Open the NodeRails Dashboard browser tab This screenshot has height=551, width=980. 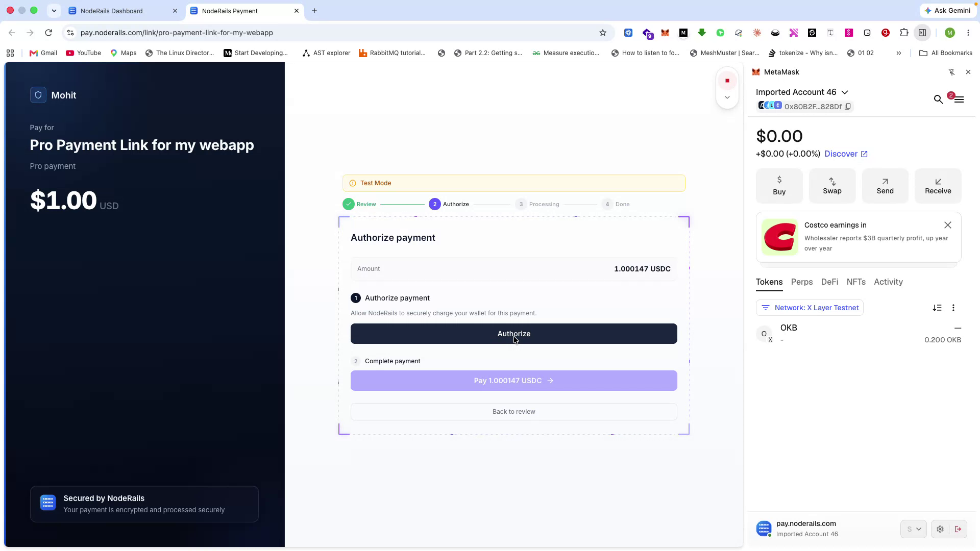[122, 11]
